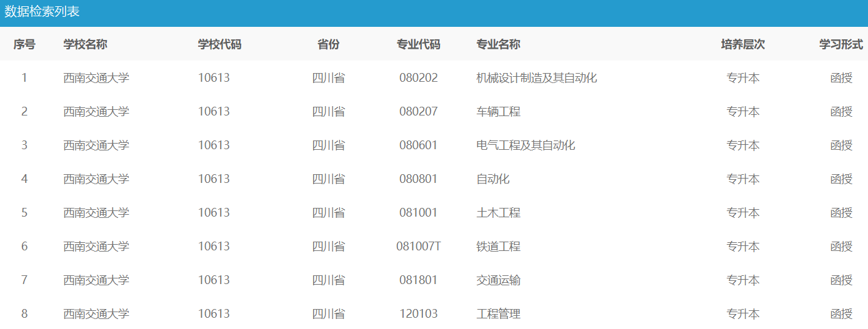Click major code 080207

point(419,112)
